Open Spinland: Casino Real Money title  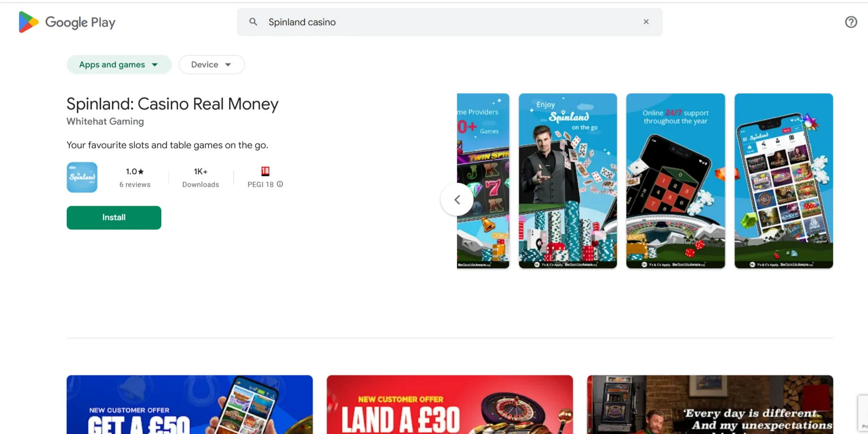172,104
